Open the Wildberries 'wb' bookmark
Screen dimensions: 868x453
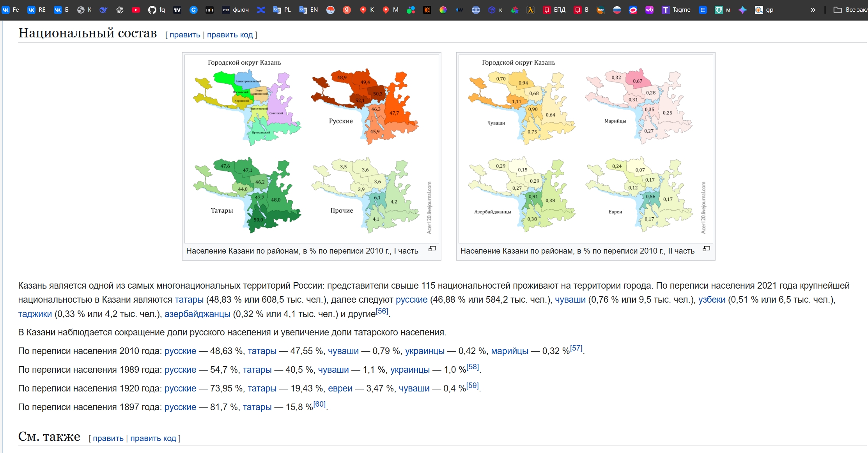coord(649,10)
